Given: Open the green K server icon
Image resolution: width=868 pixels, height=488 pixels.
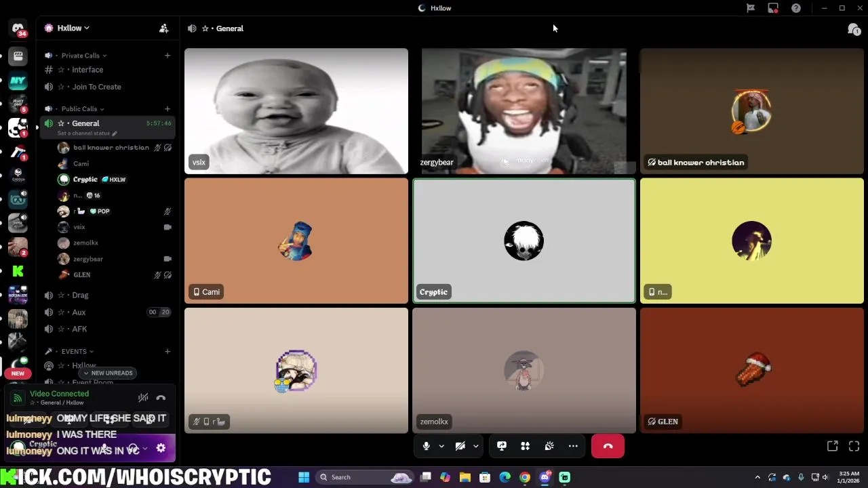Looking at the screenshot, I should point(18,271).
